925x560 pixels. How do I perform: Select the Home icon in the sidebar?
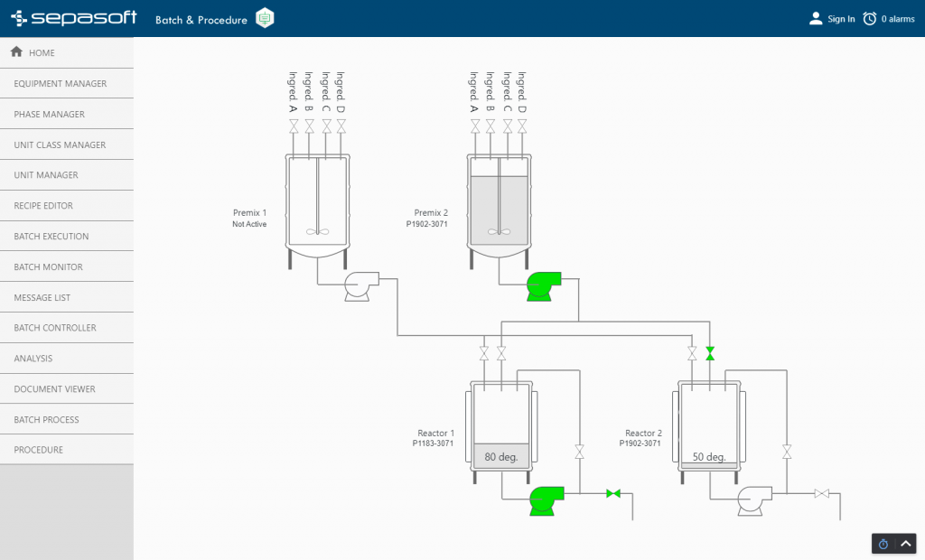(19, 51)
